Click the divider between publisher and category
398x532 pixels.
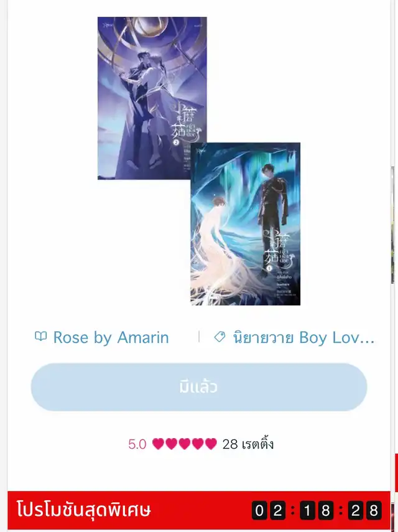(199, 337)
